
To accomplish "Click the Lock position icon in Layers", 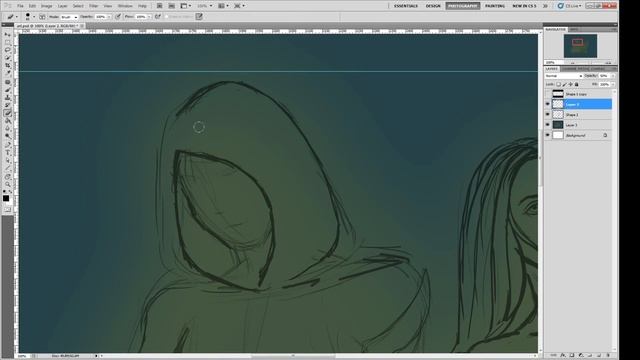I will pos(571,84).
